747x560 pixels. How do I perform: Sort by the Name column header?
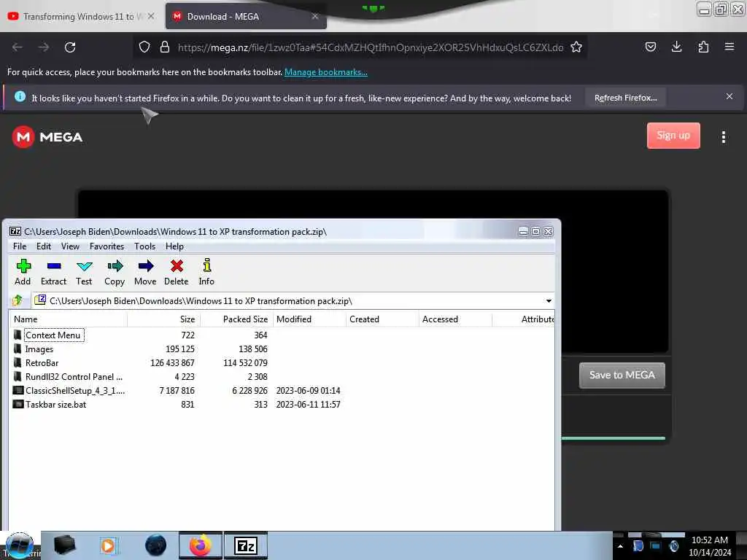pos(68,319)
